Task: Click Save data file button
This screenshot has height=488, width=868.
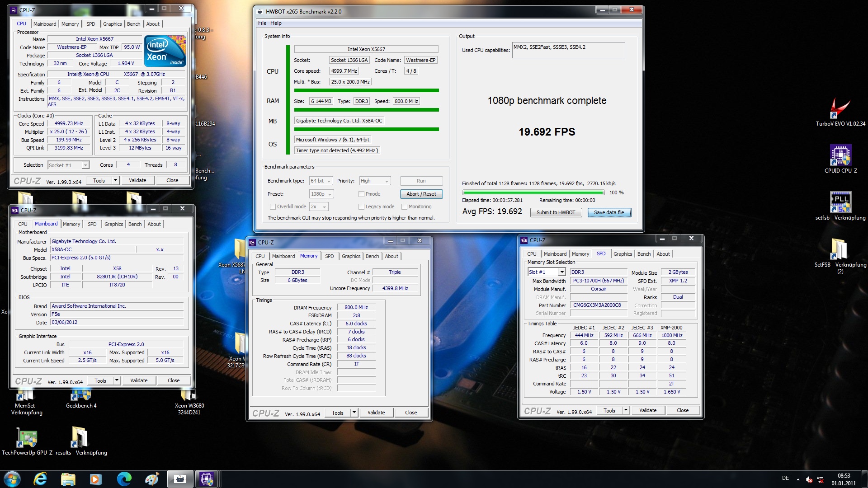Action: coord(609,212)
